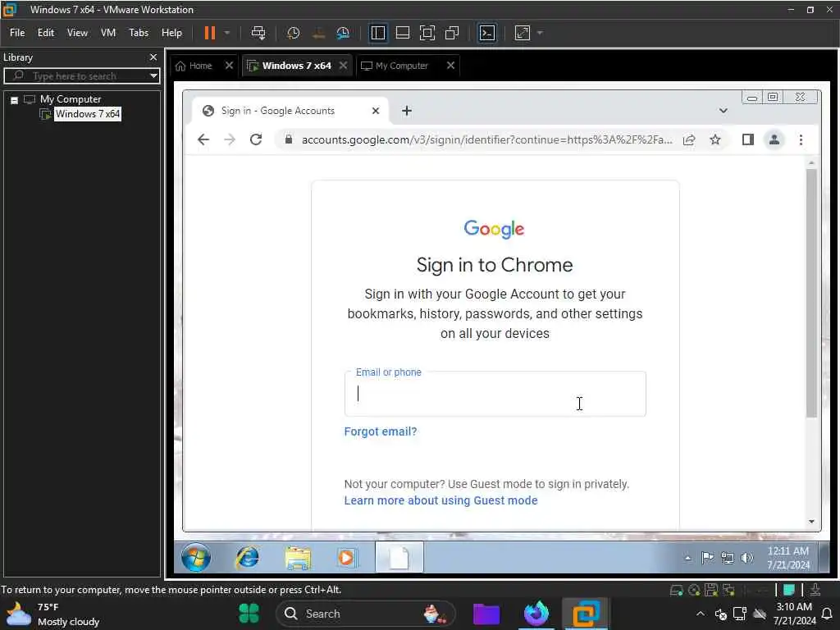
Task: Open Chrome three-dot menu
Action: [801, 139]
